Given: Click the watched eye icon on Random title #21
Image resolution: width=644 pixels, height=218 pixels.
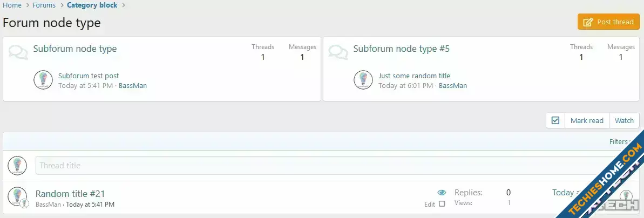Looking at the screenshot, I should point(442,193).
